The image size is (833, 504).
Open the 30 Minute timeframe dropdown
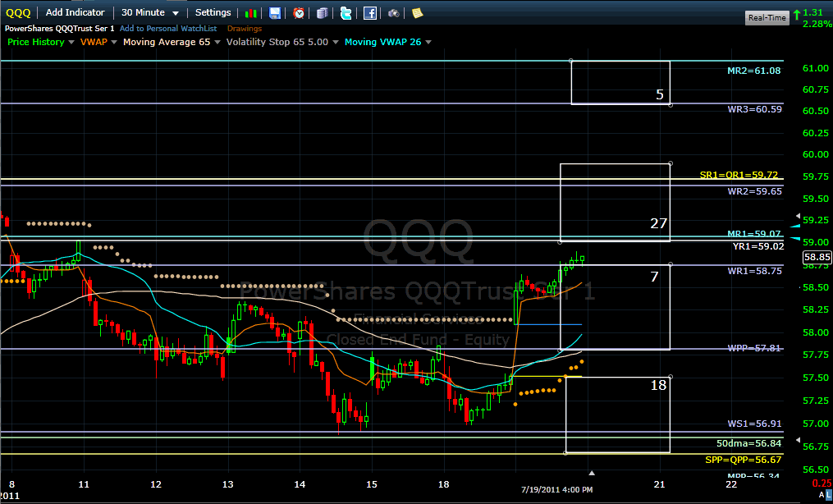(x=150, y=12)
